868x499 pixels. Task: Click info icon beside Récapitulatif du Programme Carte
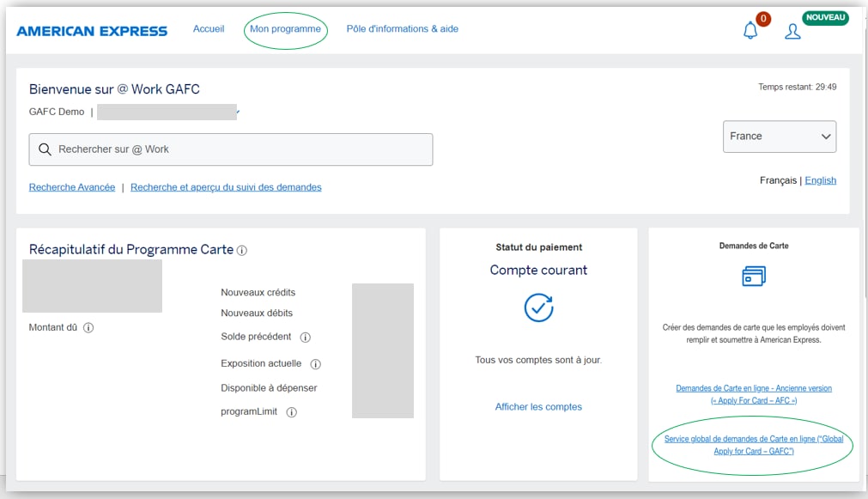[242, 251]
